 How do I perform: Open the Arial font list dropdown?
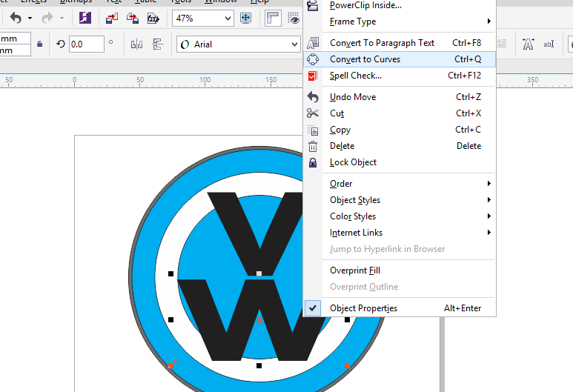click(x=238, y=44)
